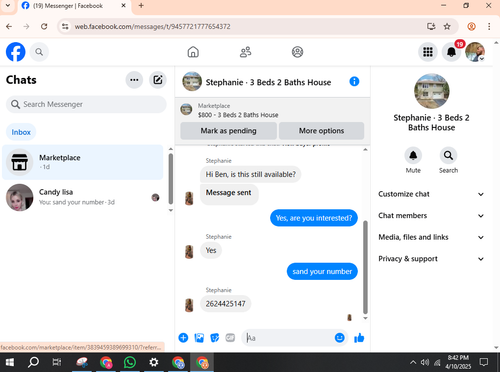Open Settings gear from the taskbar

(153, 362)
